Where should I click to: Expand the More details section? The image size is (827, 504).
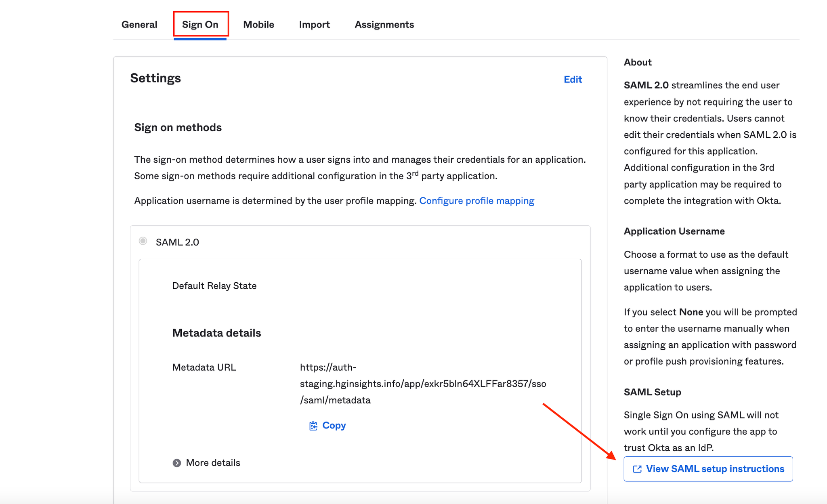(x=213, y=463)
